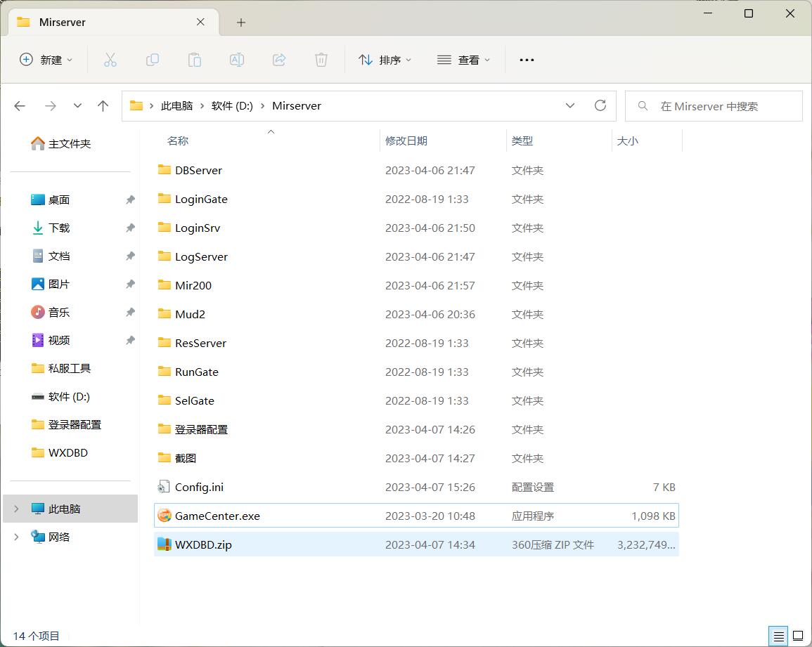Switch to large icons view in status bar
Screen dimensions: 812x647
coord(798,636)
